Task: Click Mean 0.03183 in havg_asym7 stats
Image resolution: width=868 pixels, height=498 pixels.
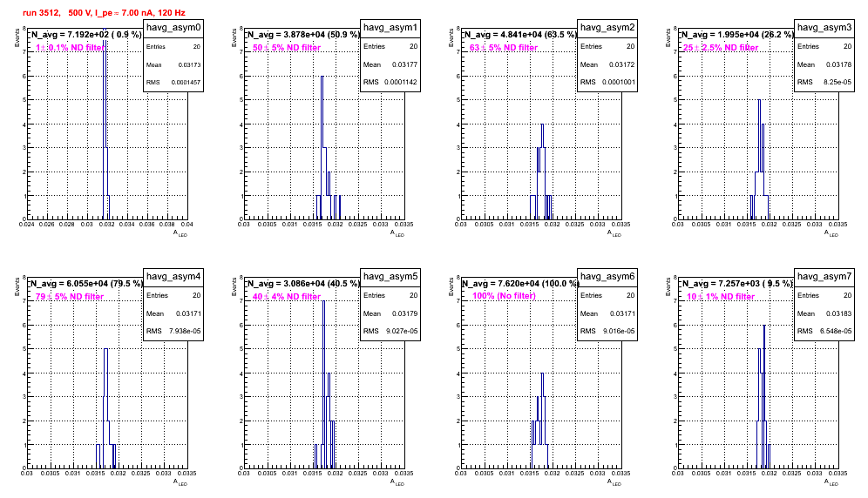Action: (824, 313)
